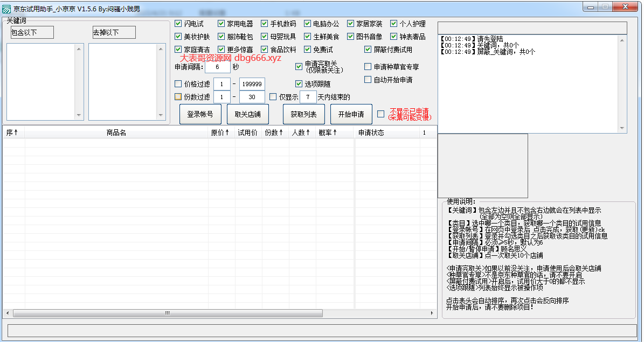The height and width of the screenshot is (342, 644).
Task: Uncheck the 闪电试 category checkbox
Action: pyautogui.click(x=178, y=24)
